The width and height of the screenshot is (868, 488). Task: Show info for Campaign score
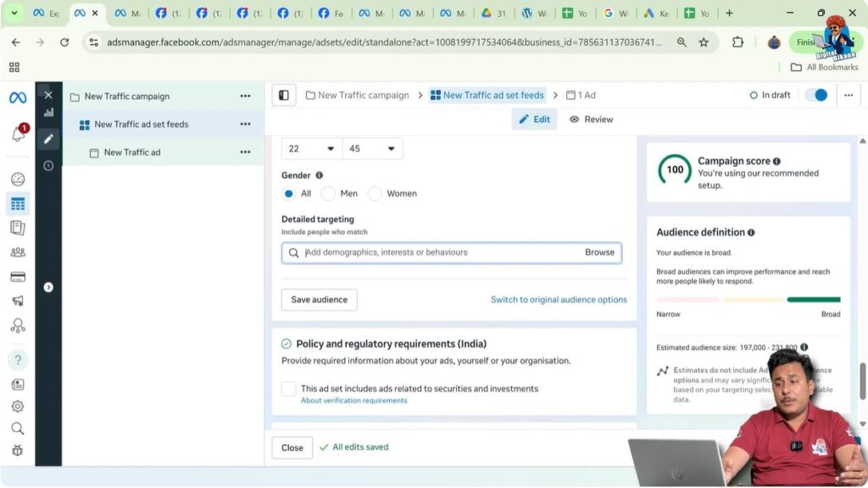pos(776,161)
